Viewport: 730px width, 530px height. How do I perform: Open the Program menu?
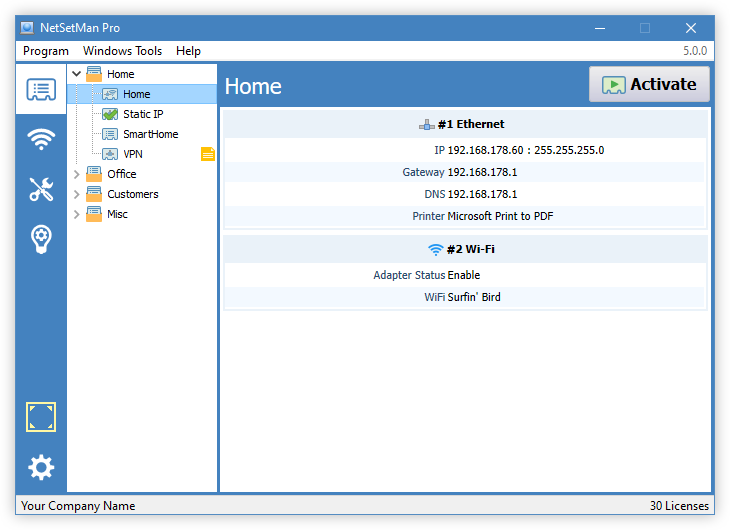click(46, 51)
